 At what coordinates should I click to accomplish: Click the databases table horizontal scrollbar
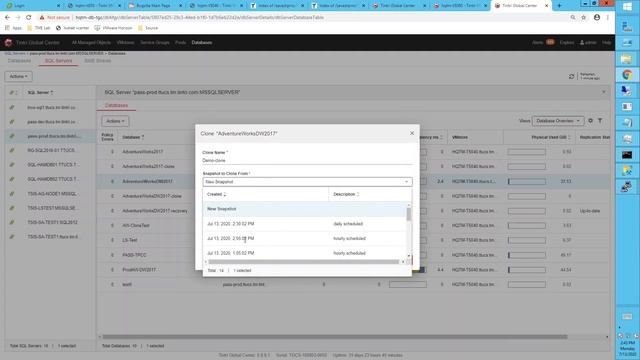tap(335, 337)
